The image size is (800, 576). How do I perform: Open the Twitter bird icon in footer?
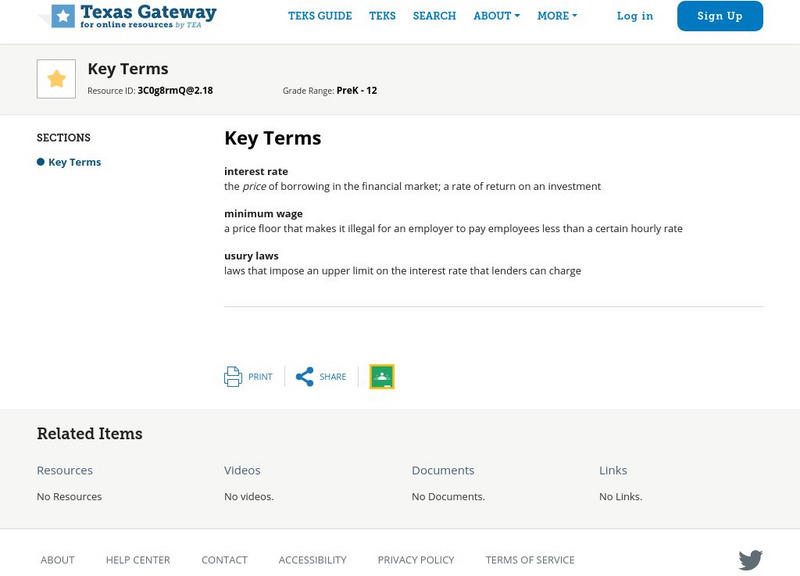pyautogui.click(x=750, y=560)
